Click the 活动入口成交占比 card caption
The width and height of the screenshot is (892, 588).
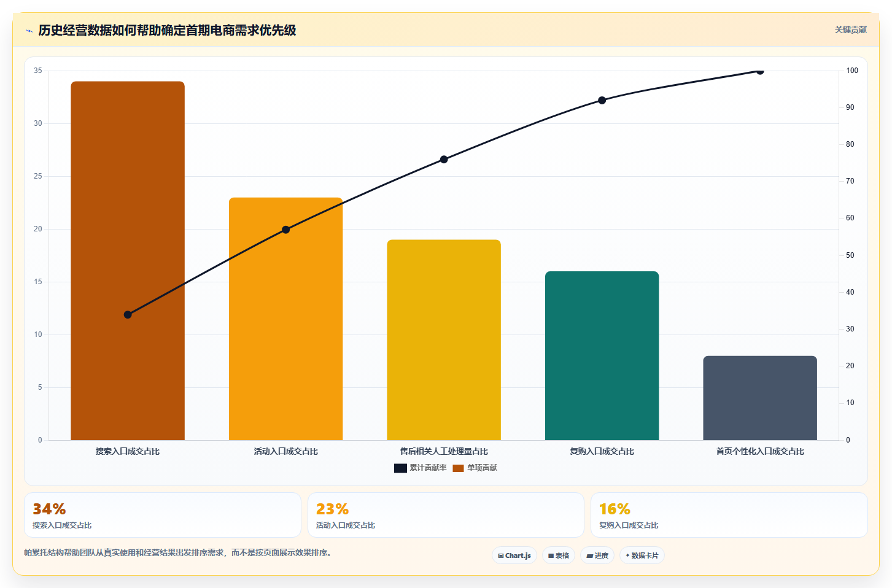346,525
